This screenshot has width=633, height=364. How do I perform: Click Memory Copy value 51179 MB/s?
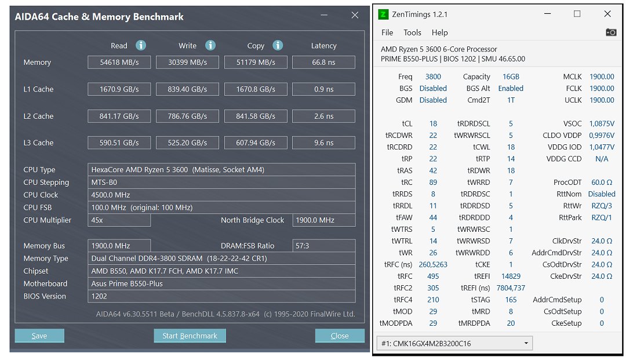[256, 62]
